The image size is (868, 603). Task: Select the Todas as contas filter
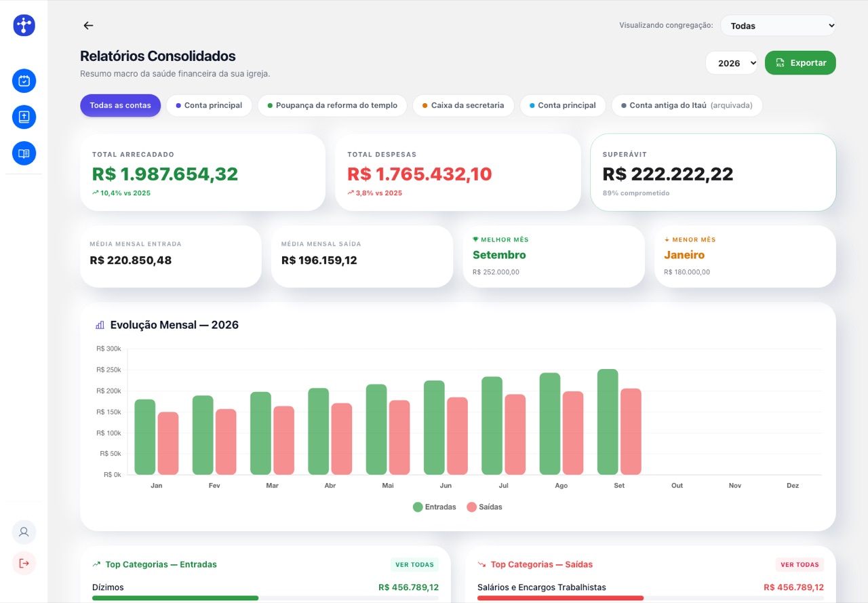click(120, 105)
